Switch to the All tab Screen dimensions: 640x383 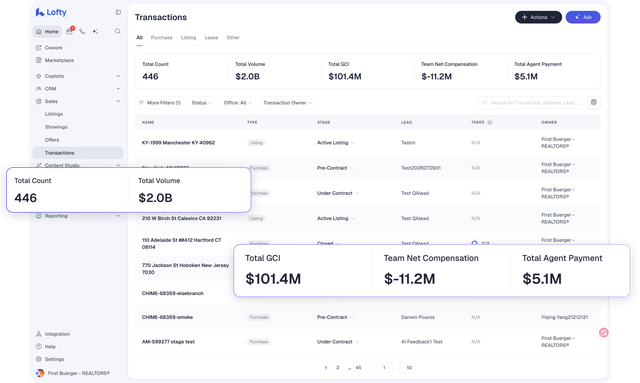click(x=140, y=38)
